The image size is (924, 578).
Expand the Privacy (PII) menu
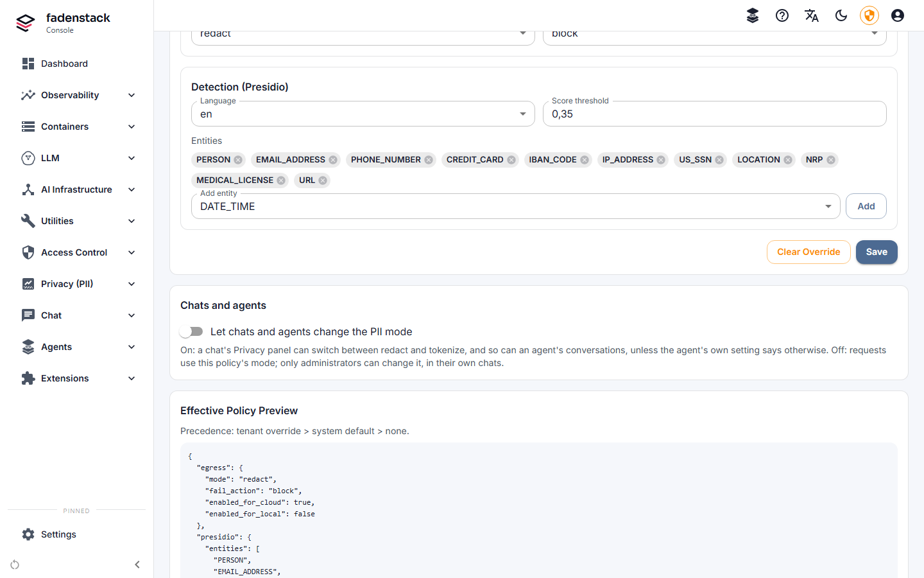click(78, 284)
